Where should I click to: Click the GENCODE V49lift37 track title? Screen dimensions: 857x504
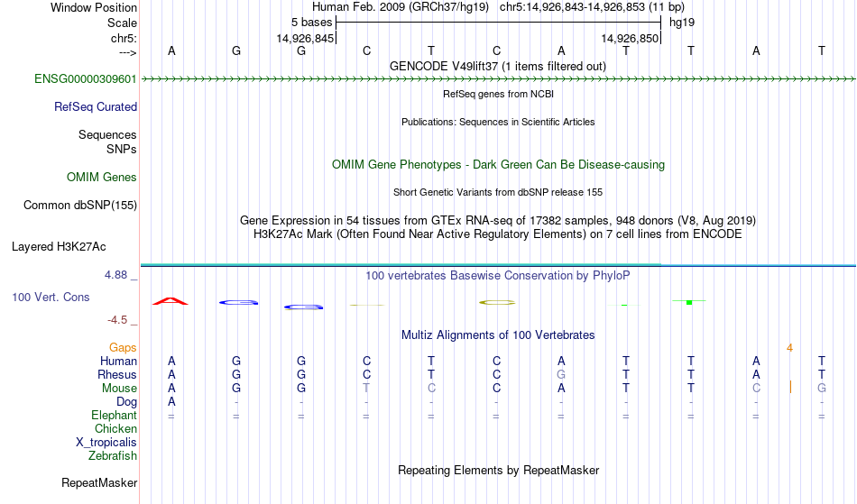498,67
